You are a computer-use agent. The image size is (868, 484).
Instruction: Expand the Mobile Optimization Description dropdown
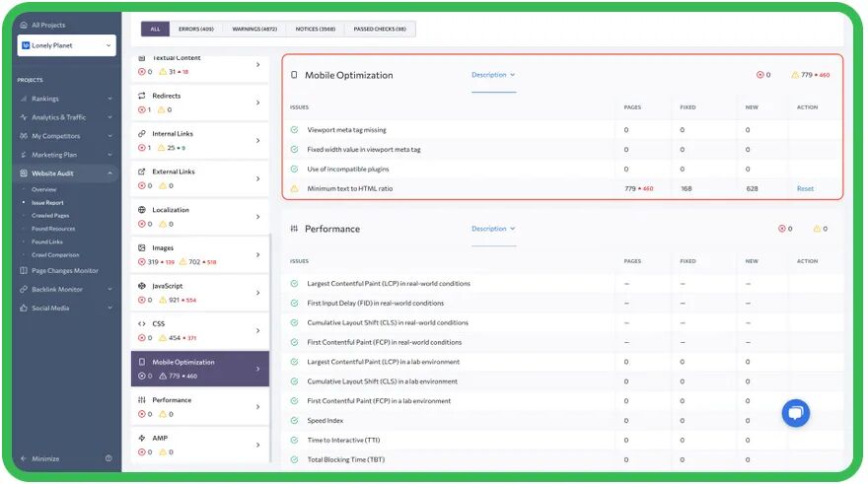click(493, 75)
